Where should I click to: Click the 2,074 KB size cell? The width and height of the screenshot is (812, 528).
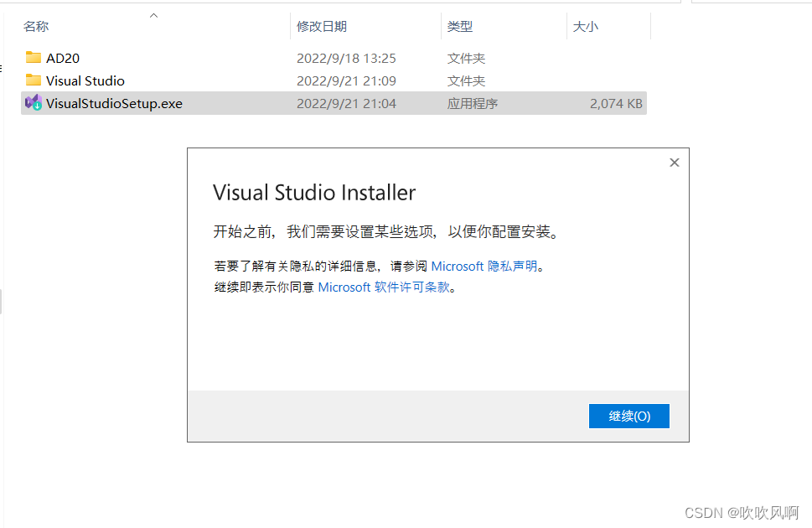click(x=616, y=104)
